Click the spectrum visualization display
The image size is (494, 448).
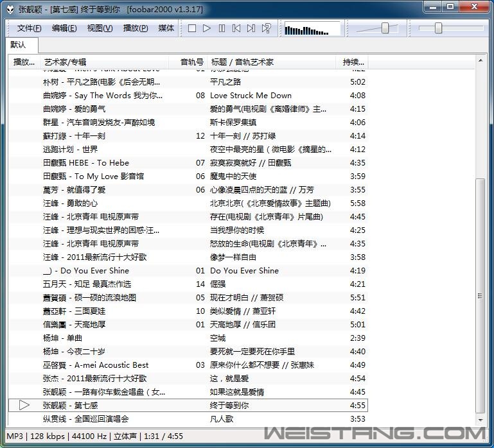tap(312, 29)
